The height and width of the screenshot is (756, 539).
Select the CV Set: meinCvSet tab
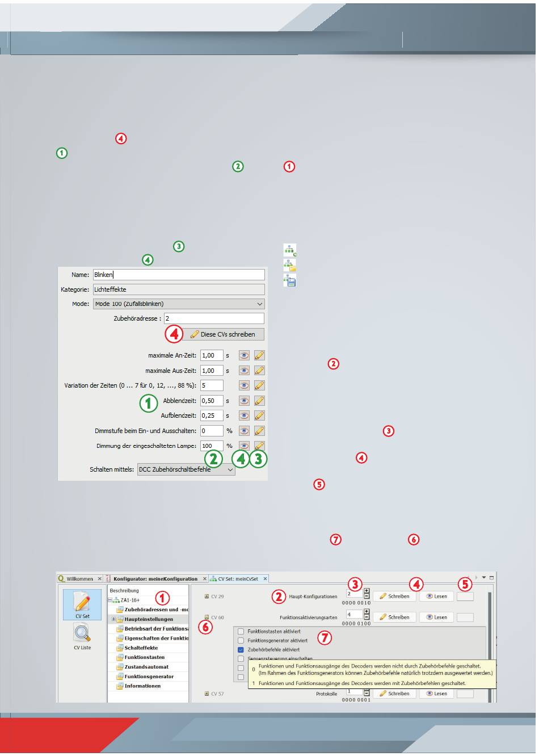[238, 579]
